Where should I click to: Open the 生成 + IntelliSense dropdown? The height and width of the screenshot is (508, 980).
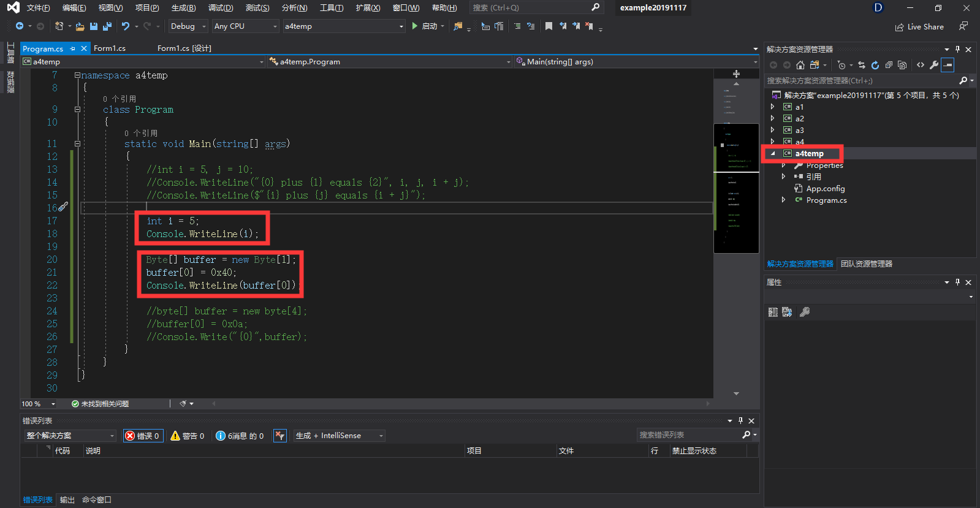tap(339, 436)
